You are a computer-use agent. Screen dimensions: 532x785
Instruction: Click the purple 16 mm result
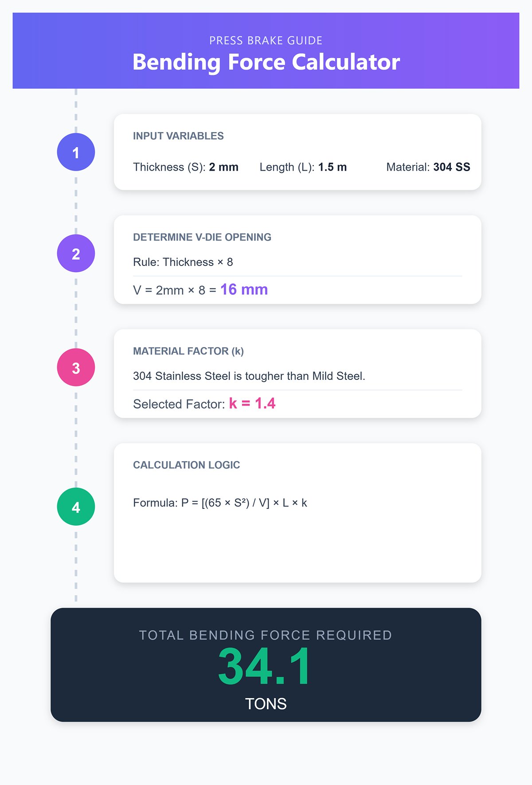tap(244, 289)
